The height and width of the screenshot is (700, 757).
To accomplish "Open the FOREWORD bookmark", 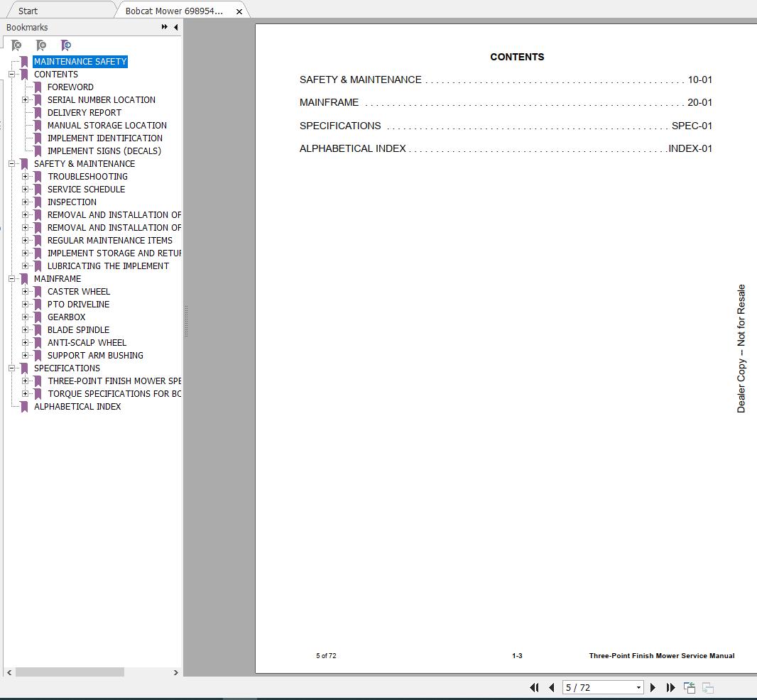I will coord(70,87).
